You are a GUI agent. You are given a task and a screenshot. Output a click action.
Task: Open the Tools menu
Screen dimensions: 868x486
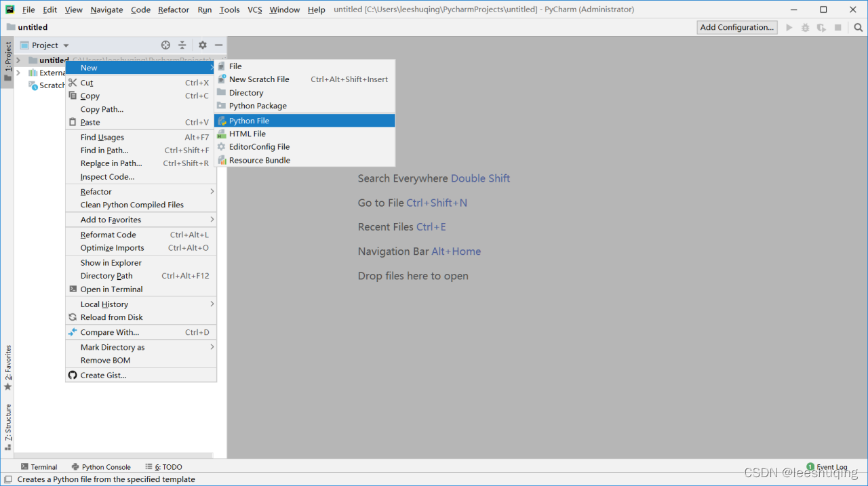pyautogui.click(x=229, y=9)
